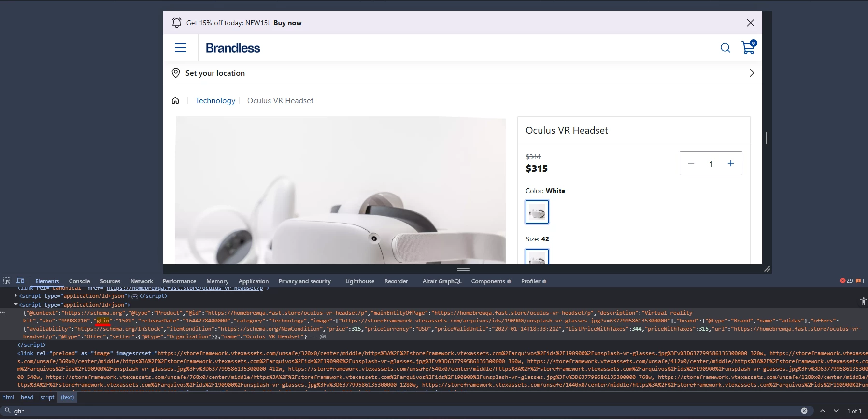Go to home via breadcrumb house icon
This screenshot has height=420, width=868.
(x=175, y=100)
